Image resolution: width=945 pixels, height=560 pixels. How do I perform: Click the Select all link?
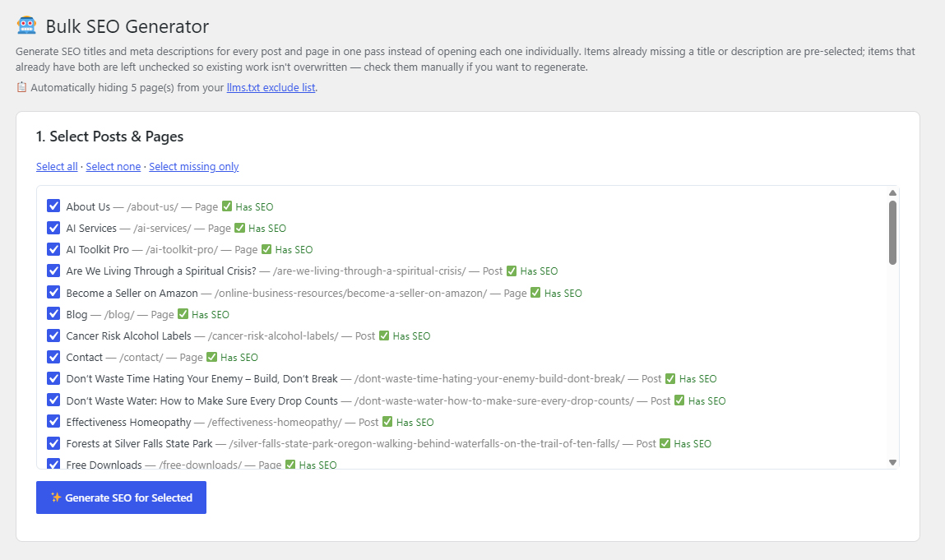point(57,166)
